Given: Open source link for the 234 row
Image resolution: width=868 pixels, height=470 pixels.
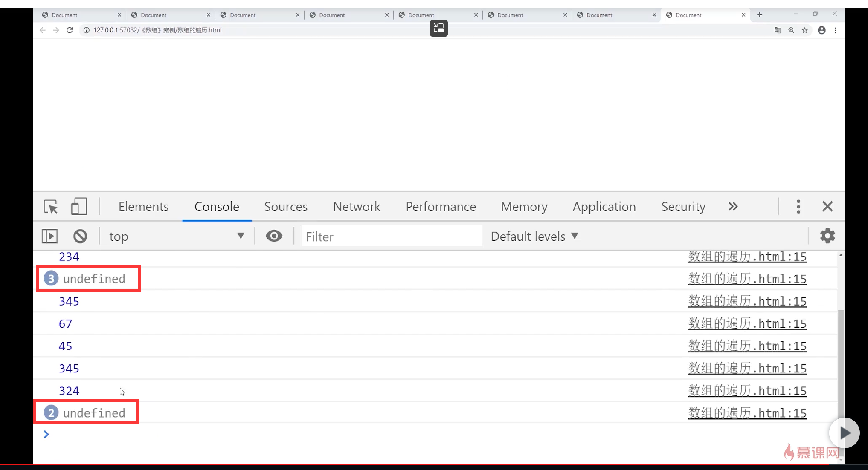Looking at the screenshot, I should click(747, 257).
